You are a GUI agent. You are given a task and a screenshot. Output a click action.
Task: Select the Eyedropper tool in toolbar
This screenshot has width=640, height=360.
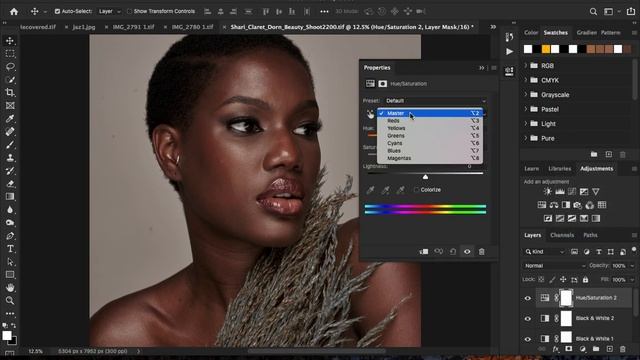tap(10, 118)
